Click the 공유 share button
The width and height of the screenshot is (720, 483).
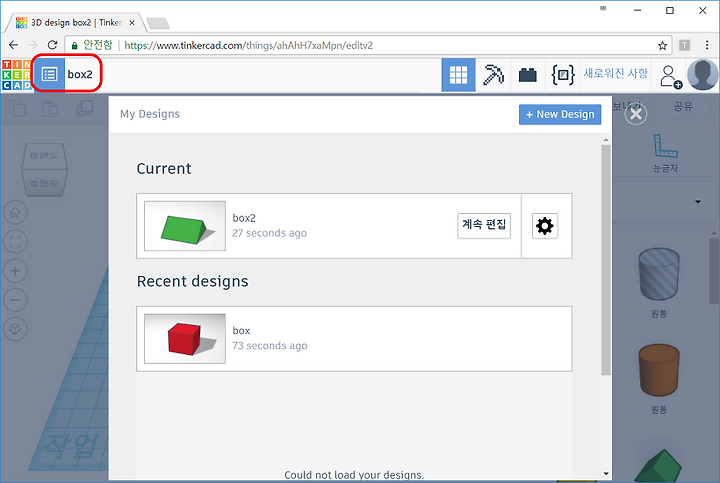(682, 107)
